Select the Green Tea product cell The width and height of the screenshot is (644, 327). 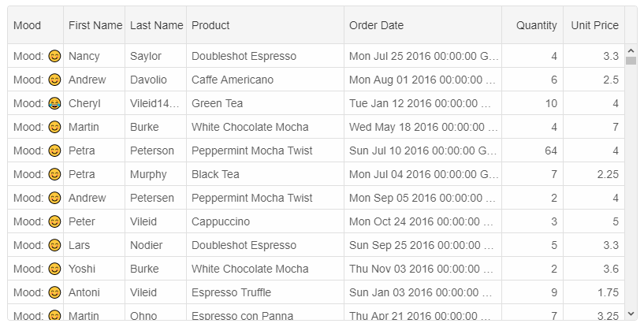pos(218,103)
